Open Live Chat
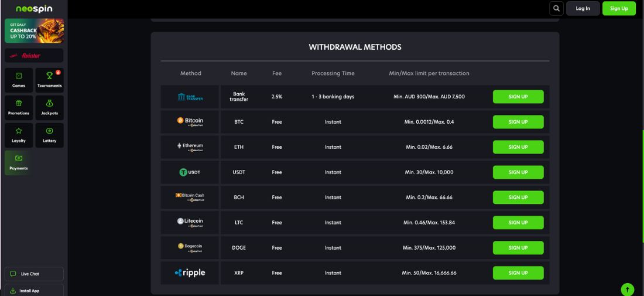Viewport: 644px width, 296px height. click(x=34, y=274)
